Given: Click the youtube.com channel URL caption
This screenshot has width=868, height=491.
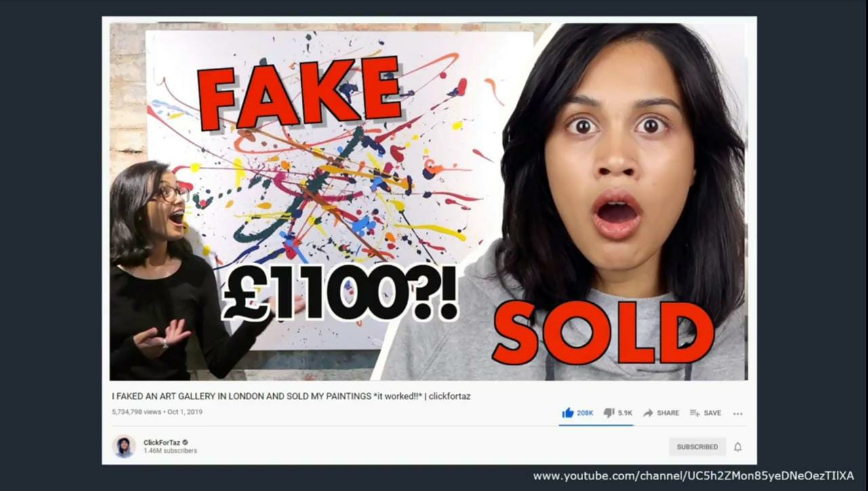Looking at the screenshot, I should 693,476.
